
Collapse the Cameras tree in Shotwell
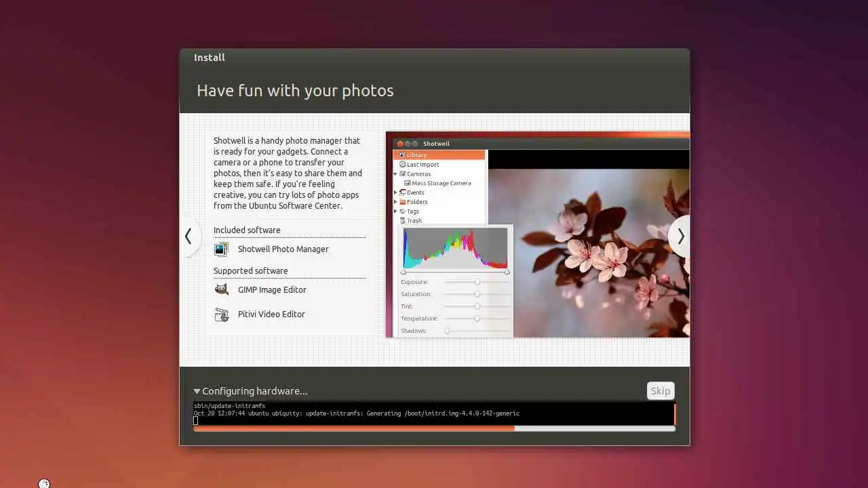tap(396, 174)
